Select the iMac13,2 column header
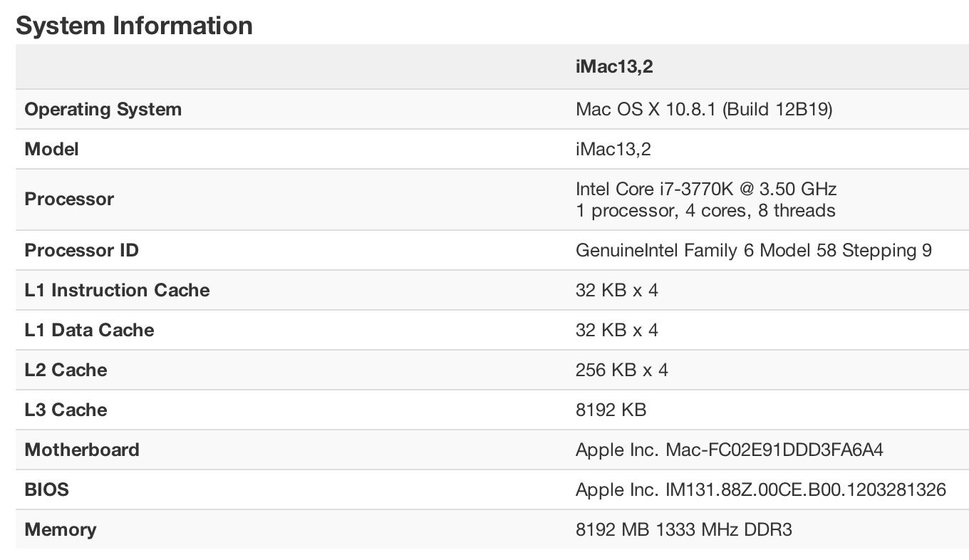Image resolution: width=969 pixels, height=560 pixels. pos(614,67)
